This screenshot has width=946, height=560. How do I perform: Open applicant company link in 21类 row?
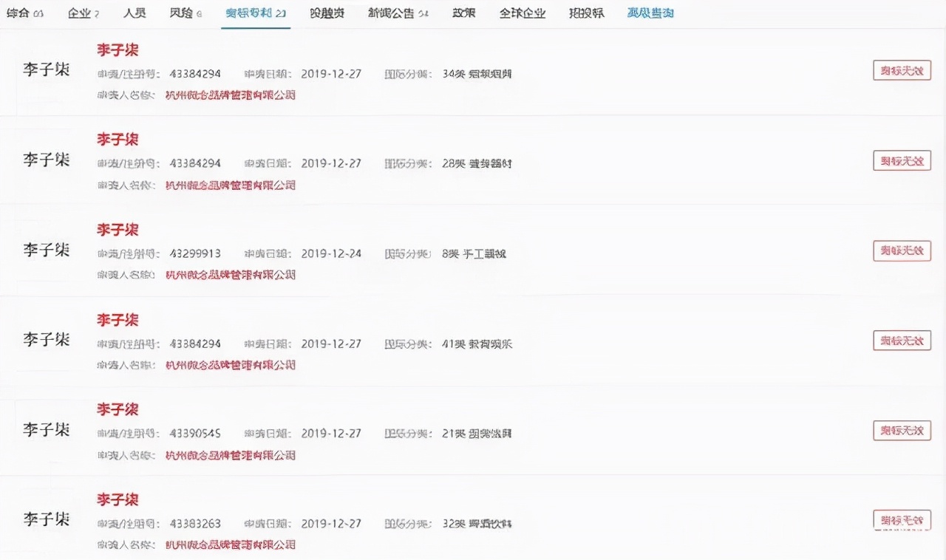coord(230,455)
